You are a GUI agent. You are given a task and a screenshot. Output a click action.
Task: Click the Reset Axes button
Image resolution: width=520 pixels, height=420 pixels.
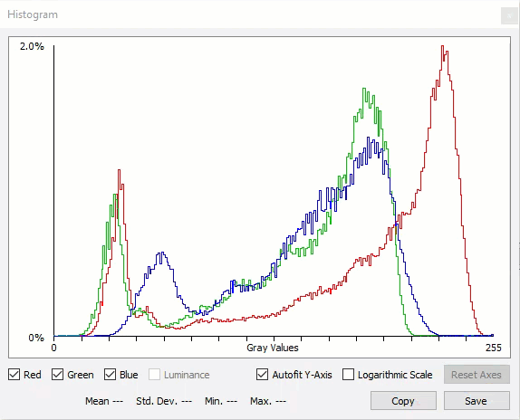477,375
